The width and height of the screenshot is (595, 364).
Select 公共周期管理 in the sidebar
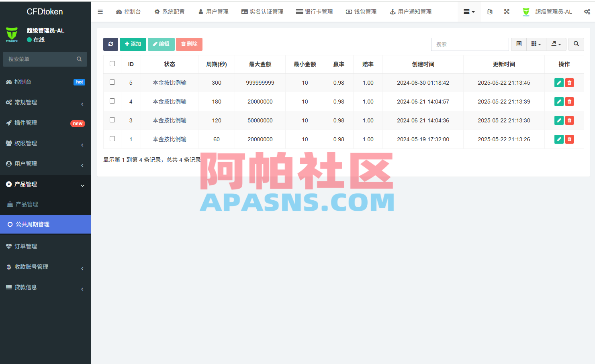pos(45,224)
